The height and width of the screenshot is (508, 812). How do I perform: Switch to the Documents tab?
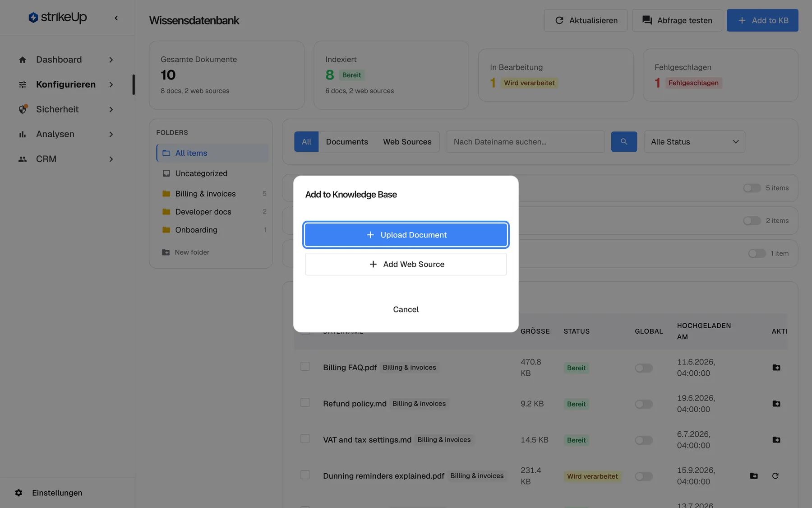click(x=347, y=142)
